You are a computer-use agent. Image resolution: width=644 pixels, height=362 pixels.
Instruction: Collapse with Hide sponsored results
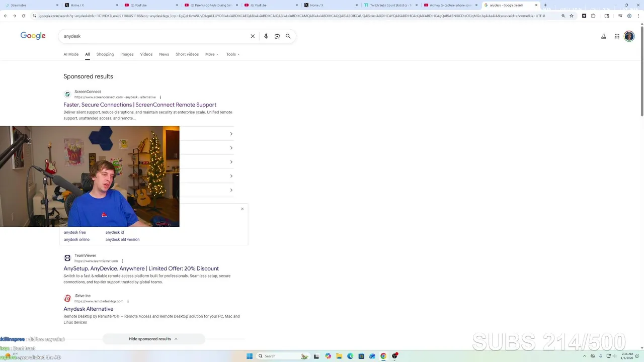tap(153, 339)
